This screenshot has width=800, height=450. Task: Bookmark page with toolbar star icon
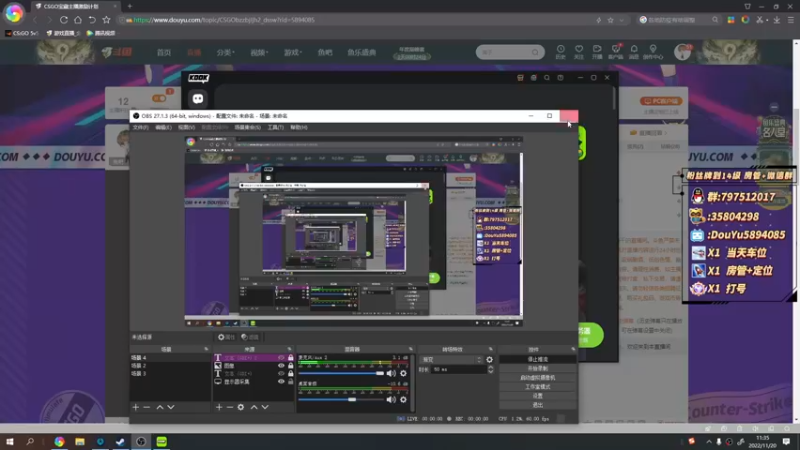tap(106, 20)
